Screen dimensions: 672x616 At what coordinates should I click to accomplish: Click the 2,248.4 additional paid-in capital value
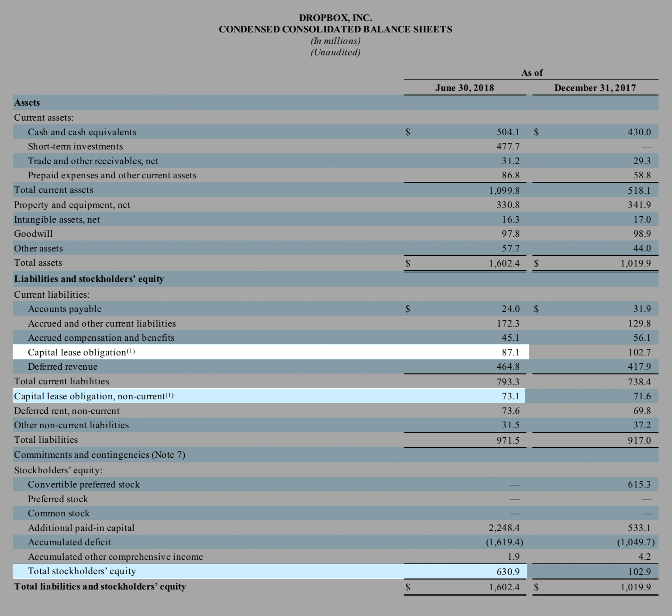[x=504, y=528]
